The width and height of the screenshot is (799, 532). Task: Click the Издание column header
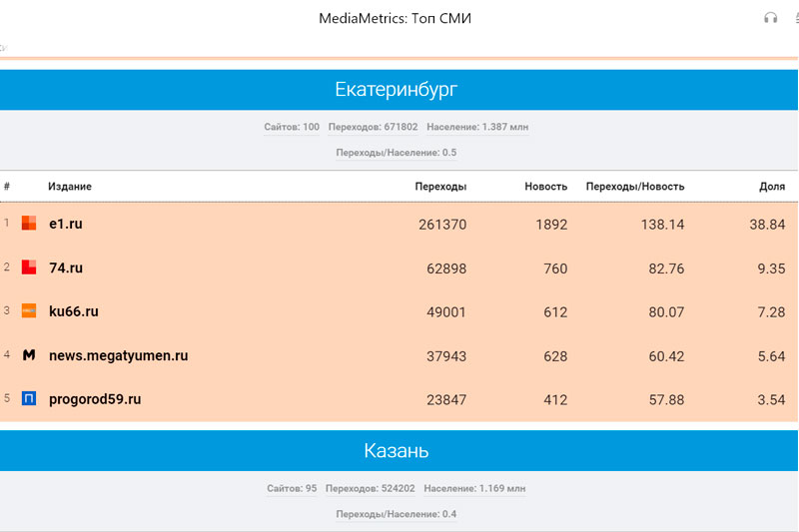tap(70, 187)
